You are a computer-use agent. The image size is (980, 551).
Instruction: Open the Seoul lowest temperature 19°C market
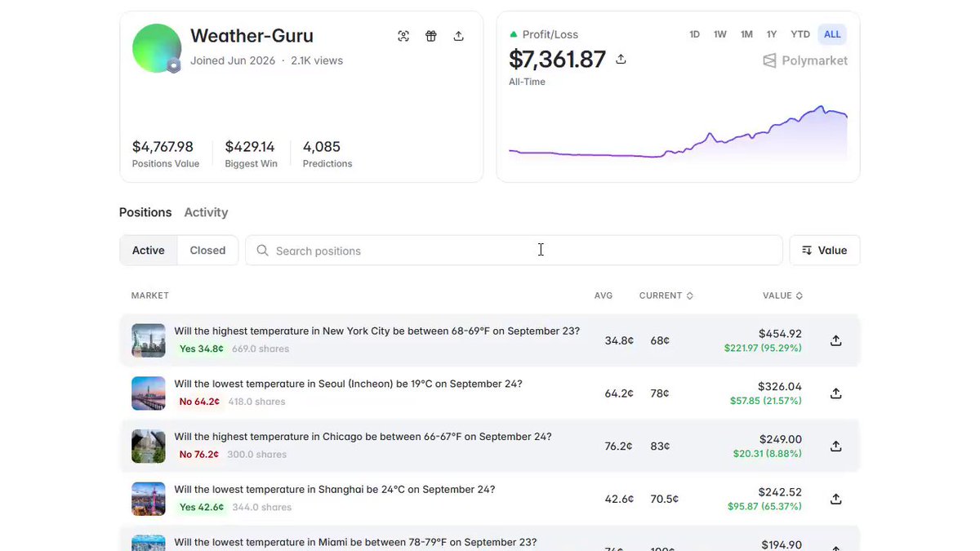[348, 384]
